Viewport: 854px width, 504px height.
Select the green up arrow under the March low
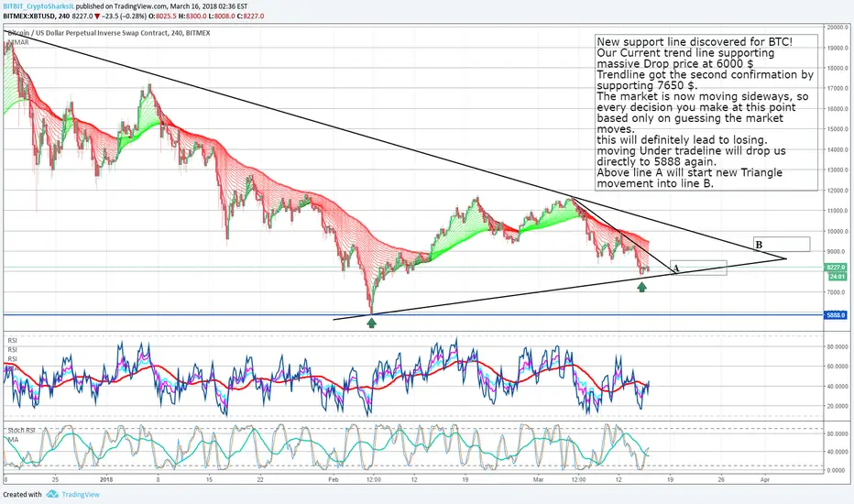(641, 287)
